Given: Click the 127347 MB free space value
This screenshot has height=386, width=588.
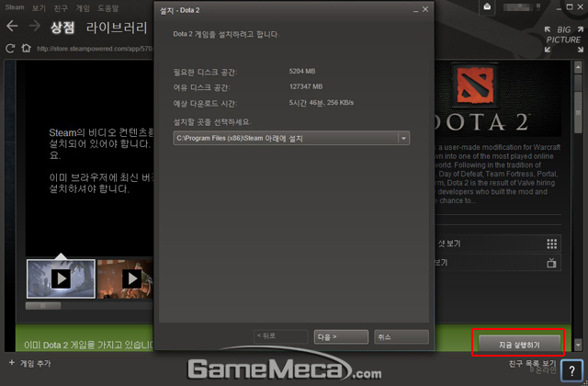Looking at the screenshot, I should pos(306,86).
